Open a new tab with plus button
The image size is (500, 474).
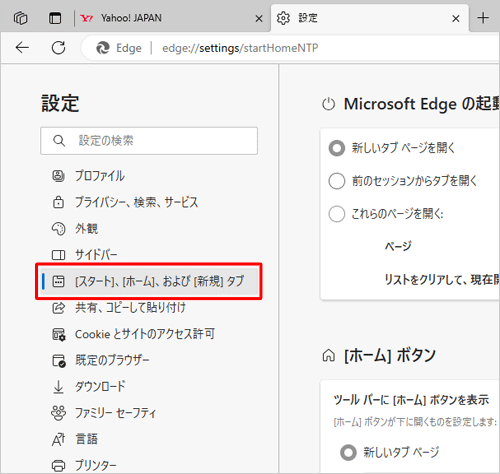click(x=483, y=18)
